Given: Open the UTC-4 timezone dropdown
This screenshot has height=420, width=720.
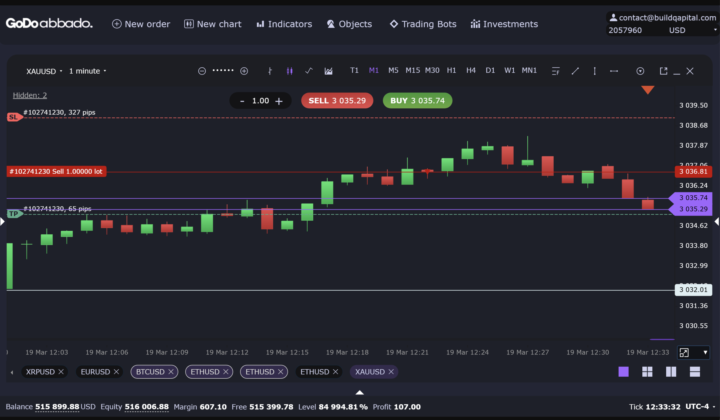Looking at the screenshot, I should (x=700, y=407).
